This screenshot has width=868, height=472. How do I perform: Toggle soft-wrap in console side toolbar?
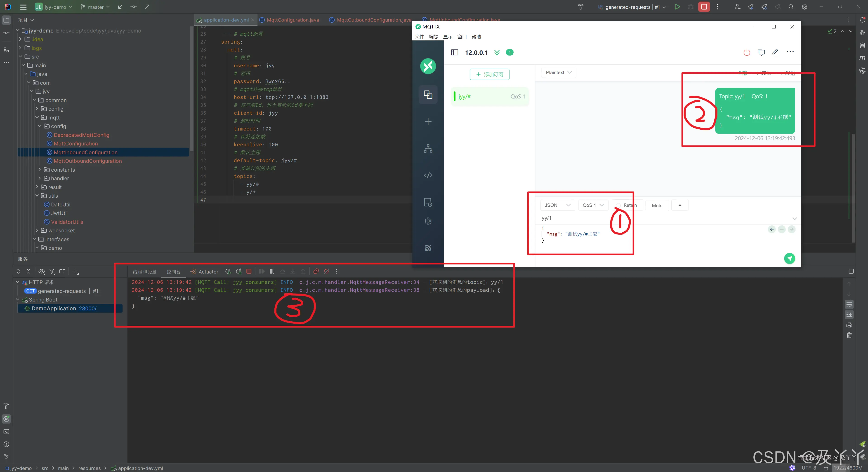[x=849, y=305]
